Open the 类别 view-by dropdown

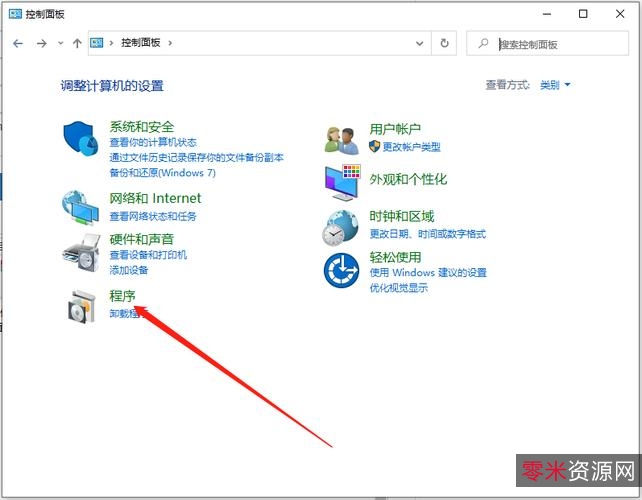(555, 85)
